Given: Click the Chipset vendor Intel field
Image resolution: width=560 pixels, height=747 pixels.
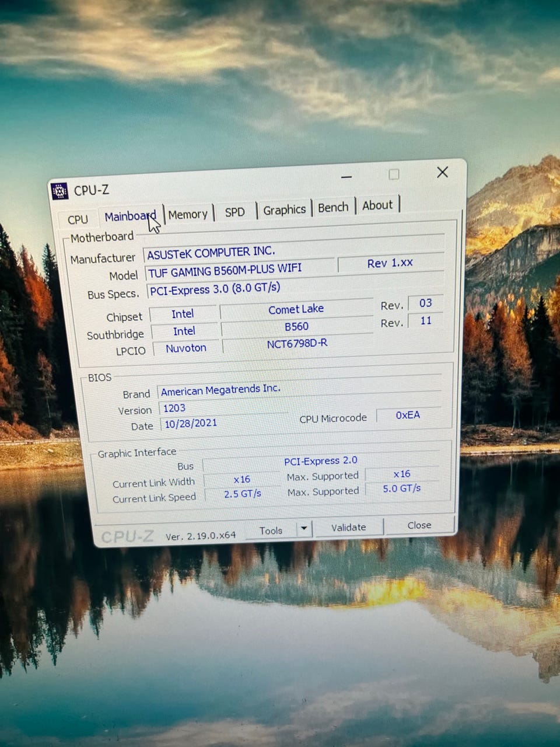Looking at the screenshot, I should click(x=183, y=314).
